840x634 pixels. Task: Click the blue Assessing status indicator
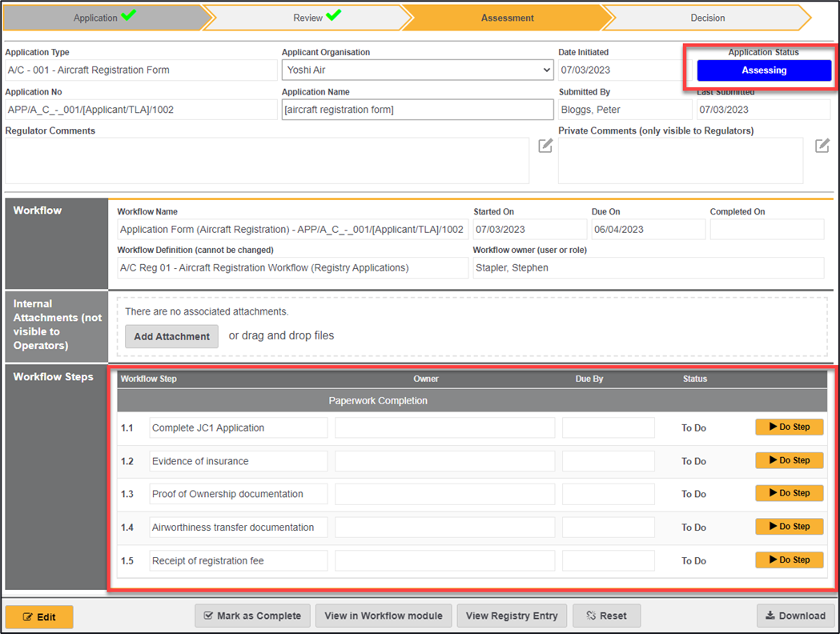tap(764, 70)
